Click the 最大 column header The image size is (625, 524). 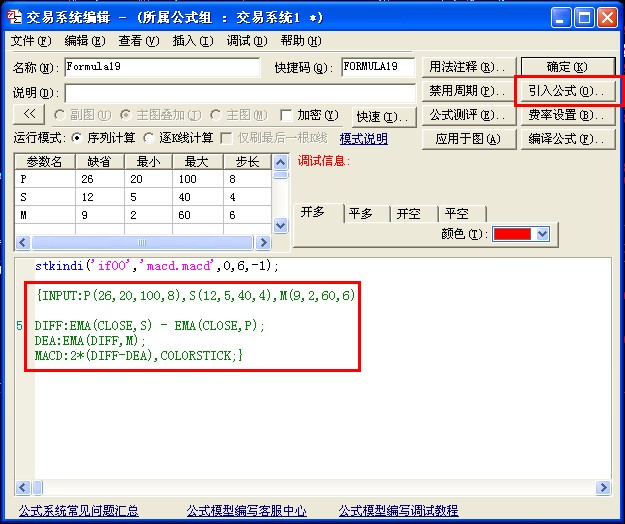pos(198,162)
